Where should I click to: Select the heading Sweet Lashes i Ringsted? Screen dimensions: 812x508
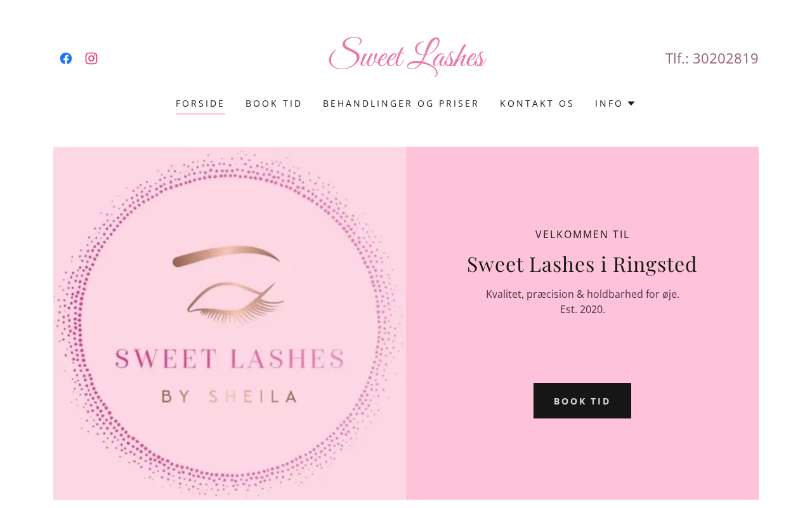582,264
